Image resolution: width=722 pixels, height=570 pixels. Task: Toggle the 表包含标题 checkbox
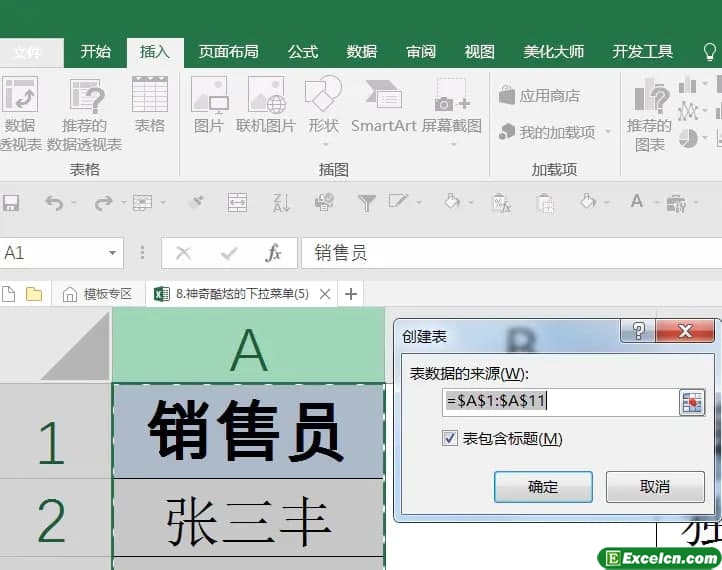[450, 438]
